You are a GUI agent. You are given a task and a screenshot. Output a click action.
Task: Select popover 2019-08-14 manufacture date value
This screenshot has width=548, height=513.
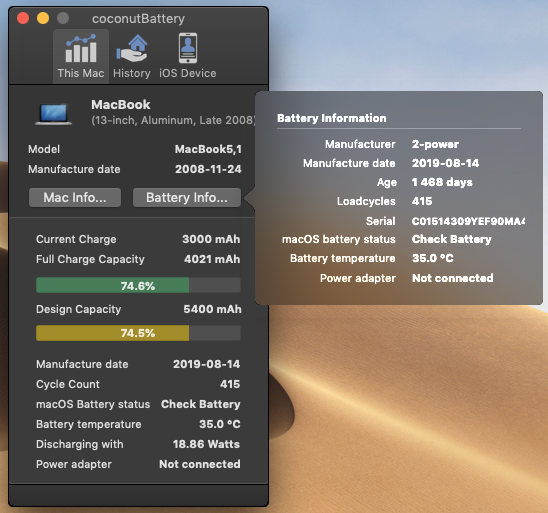(x=445, y=163)
